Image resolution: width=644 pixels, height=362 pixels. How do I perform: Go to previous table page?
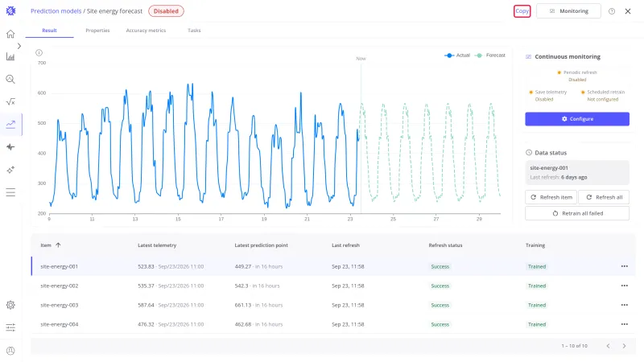(x=608, y=346)
